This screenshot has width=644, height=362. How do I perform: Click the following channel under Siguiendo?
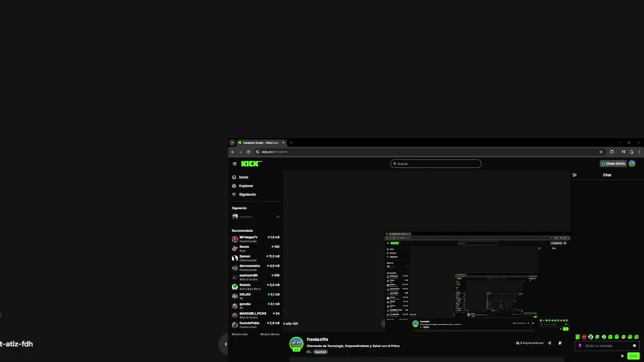tap(256, 217)
